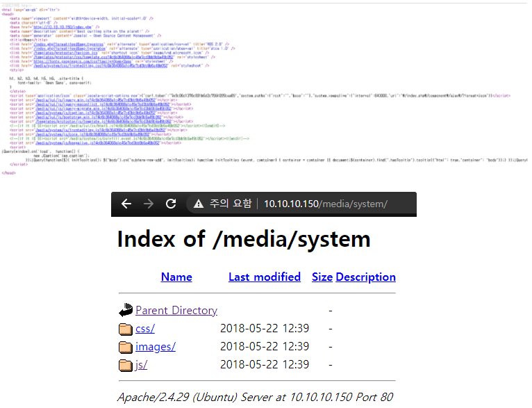Image resolution: width=532 pixels, height=408 pixels.
Task: Open the base href http://10.10.10.150/index.php link
Action: click(x=63, y=27)
